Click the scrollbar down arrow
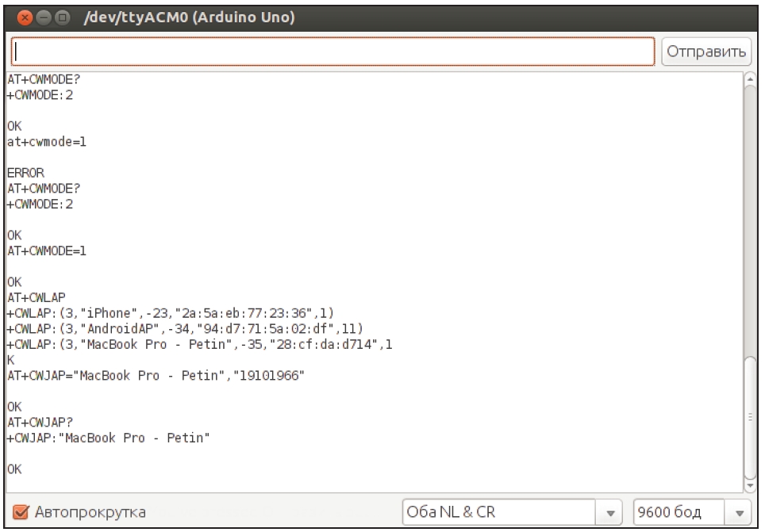 (750, 486)
